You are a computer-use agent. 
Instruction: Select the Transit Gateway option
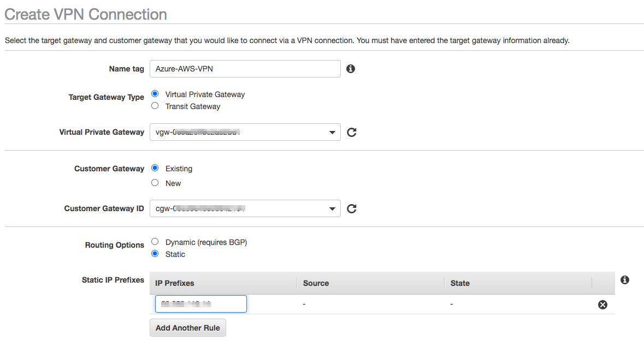pos(155,106)
